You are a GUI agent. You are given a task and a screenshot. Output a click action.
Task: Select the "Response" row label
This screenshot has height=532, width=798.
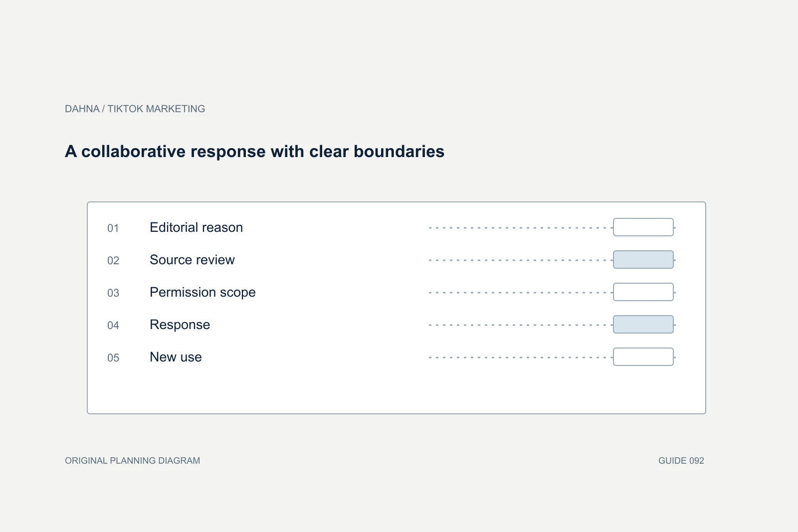(180, 325)
